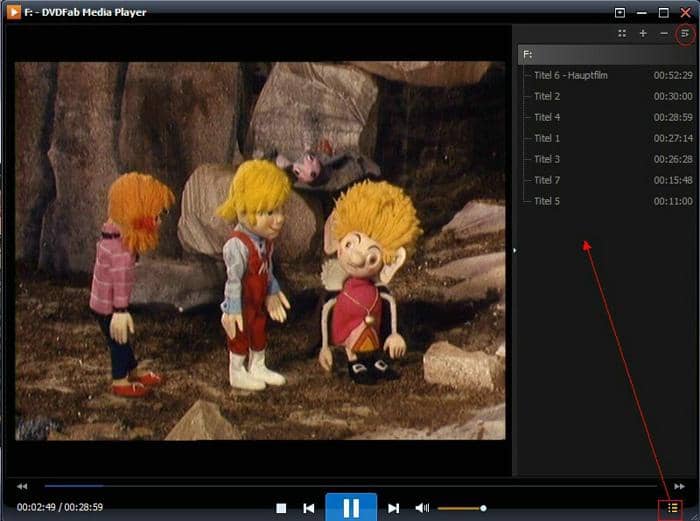Play Titel 5 from the playlist
Screen dimensions: 700x521
tap(608, 201)
